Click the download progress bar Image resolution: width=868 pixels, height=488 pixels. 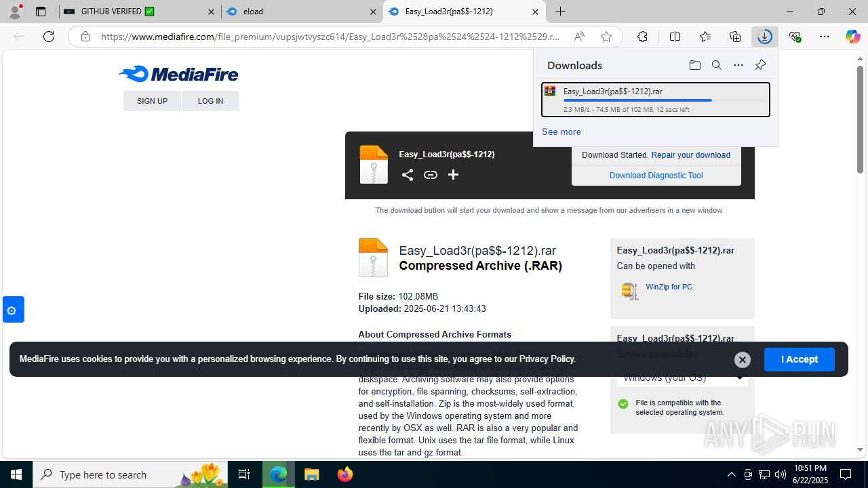(x=665, y=100)
